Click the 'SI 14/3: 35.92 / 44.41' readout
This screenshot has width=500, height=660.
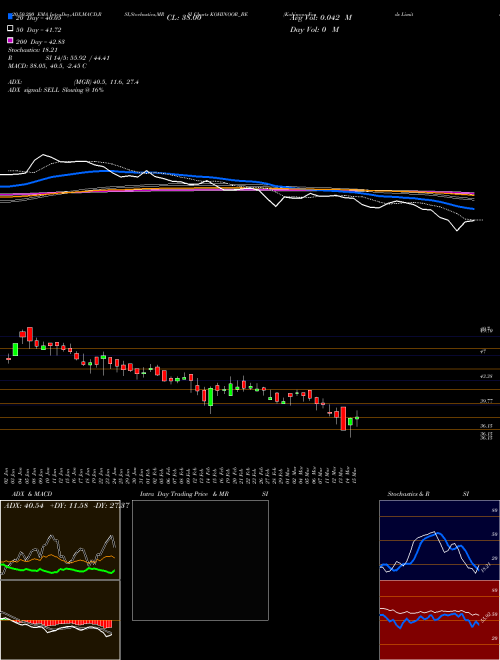coord(78,58)
